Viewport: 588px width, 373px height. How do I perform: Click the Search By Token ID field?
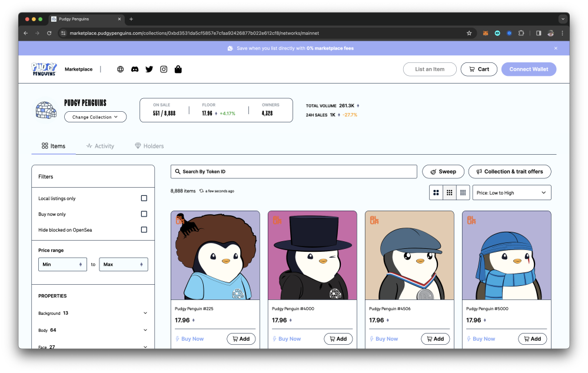point(294,172)
